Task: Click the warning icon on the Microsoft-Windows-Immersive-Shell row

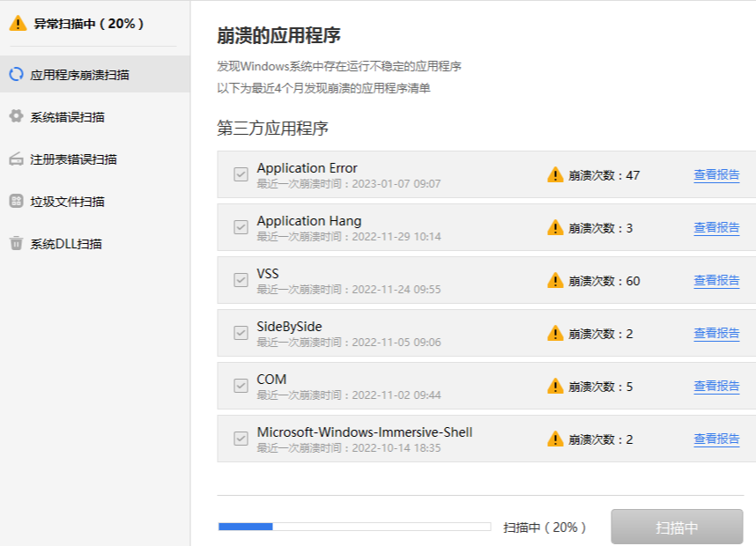Action: tap(554, 439)
